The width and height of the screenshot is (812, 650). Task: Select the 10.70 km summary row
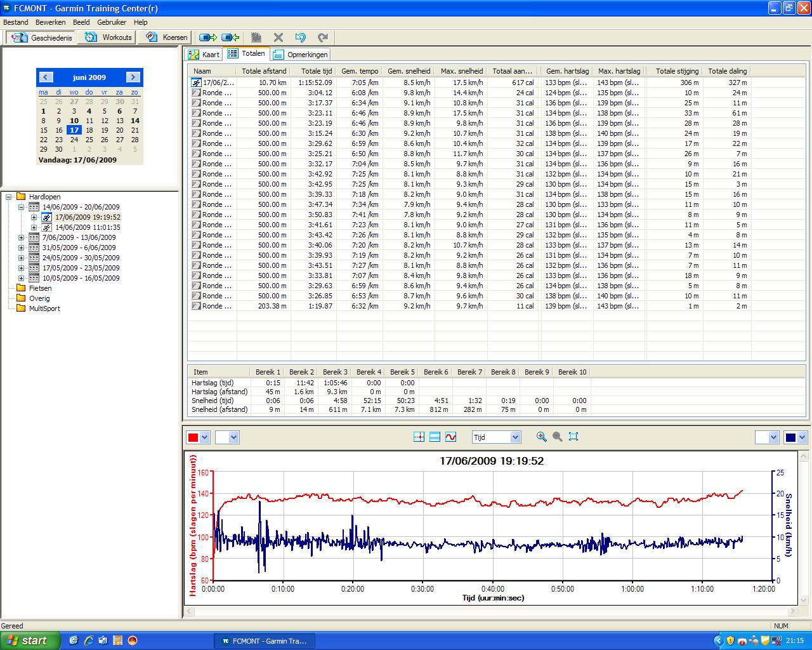pyautogui.click(x=469, y=83)
